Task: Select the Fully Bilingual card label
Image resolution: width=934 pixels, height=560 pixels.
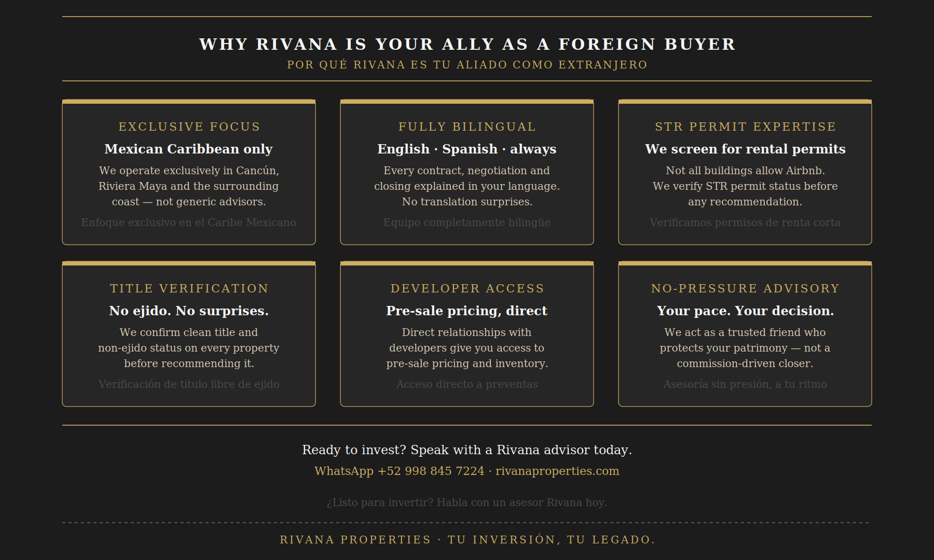Action: pos(467,127)
